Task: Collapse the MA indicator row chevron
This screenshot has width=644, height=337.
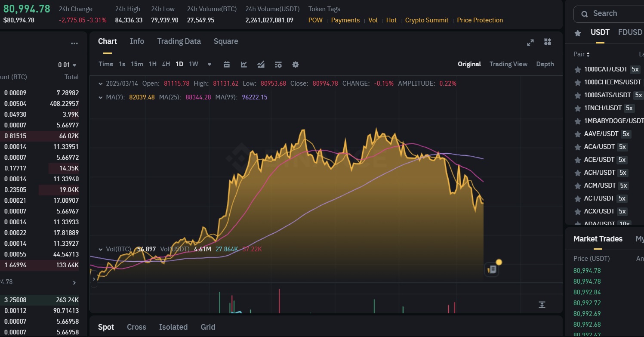Action: [101, 97]
